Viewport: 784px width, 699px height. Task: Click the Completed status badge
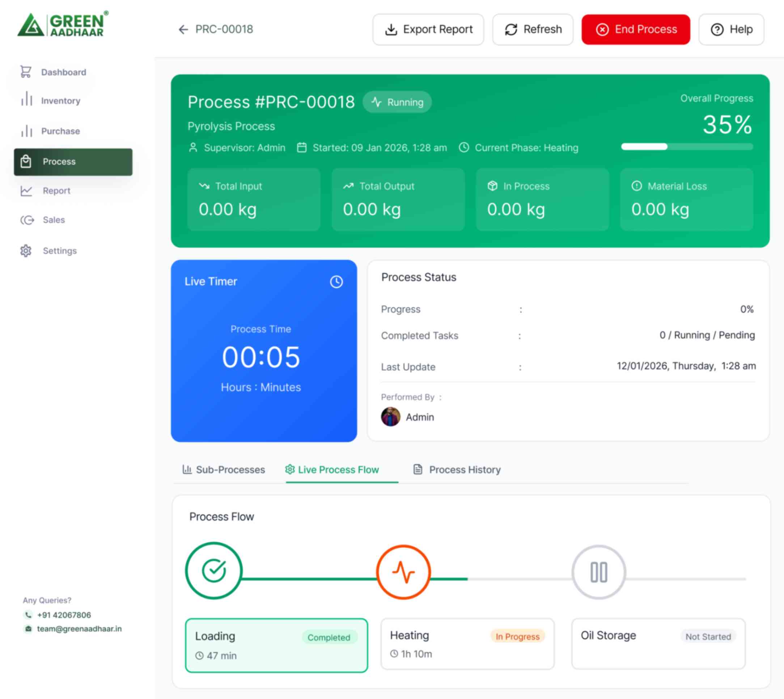click(x=329, y=637)
